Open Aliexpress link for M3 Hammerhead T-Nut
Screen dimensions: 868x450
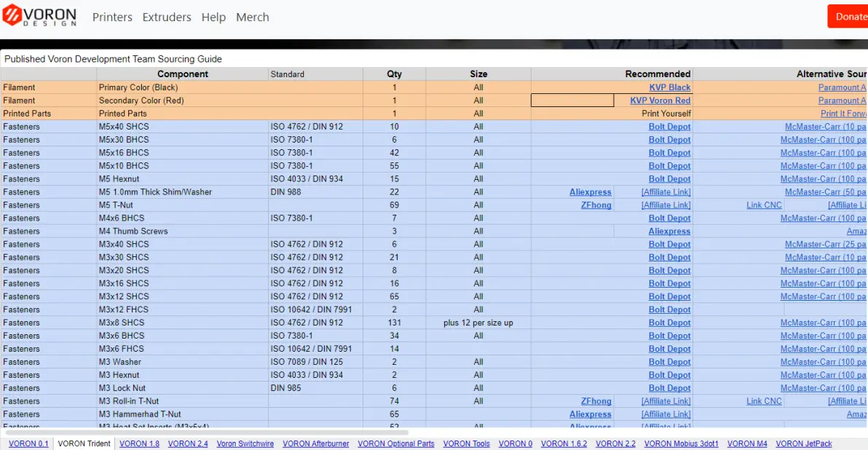590,414
